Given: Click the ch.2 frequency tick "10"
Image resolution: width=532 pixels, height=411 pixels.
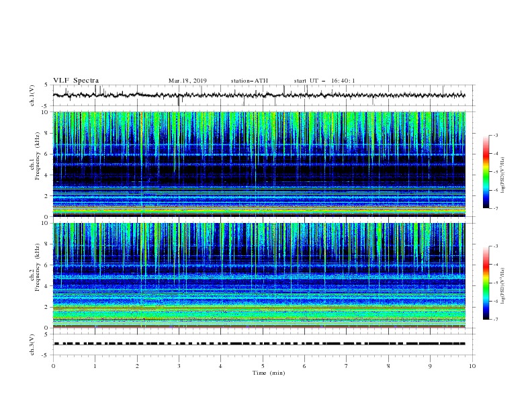Looking at the screenshot, I should coord(46,223).
